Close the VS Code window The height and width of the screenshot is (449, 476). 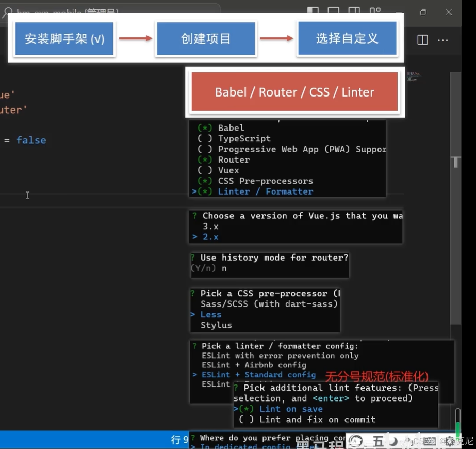449,12
